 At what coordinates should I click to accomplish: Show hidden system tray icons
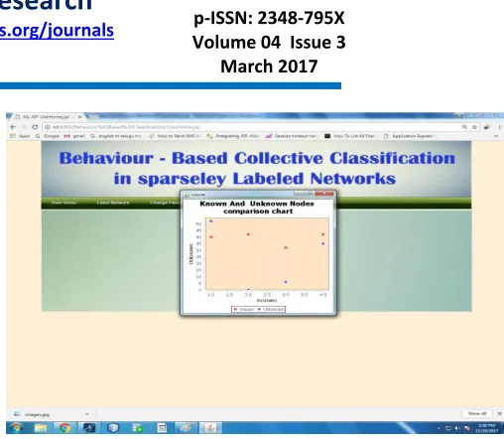pyautogui.click(x=439, y=428)
